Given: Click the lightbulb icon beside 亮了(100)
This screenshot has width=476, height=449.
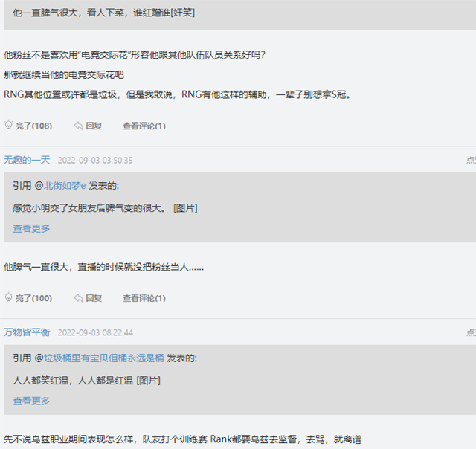Looking at the screenshot, I should point(9,298).
